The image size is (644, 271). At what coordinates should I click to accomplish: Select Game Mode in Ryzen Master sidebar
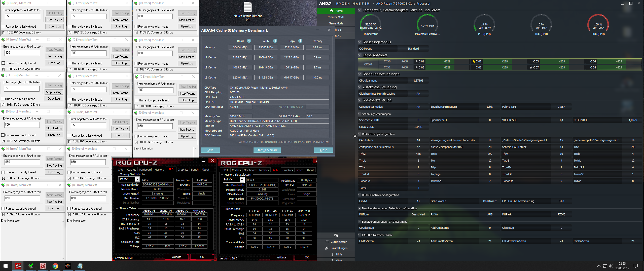(336, 23)
